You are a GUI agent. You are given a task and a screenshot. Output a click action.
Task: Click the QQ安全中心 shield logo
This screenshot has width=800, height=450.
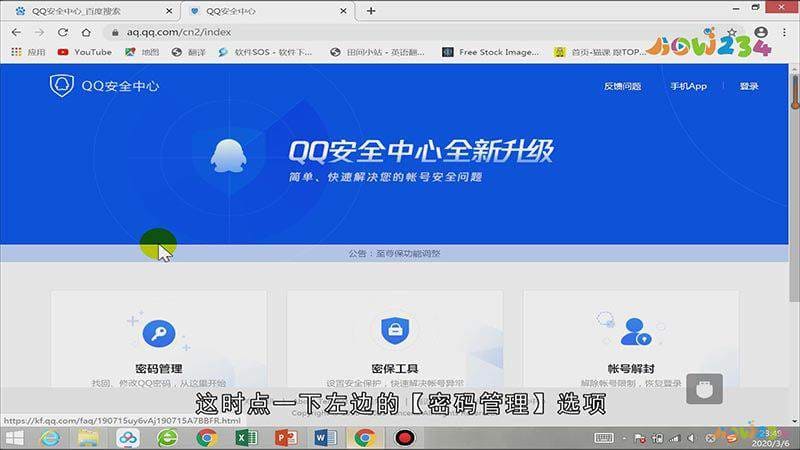point(62,85)
